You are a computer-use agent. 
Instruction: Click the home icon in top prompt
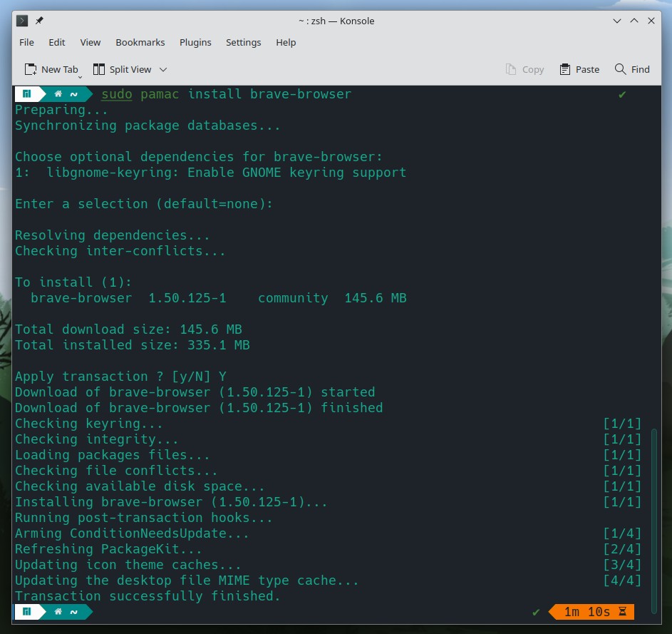[x=58, y=94]
